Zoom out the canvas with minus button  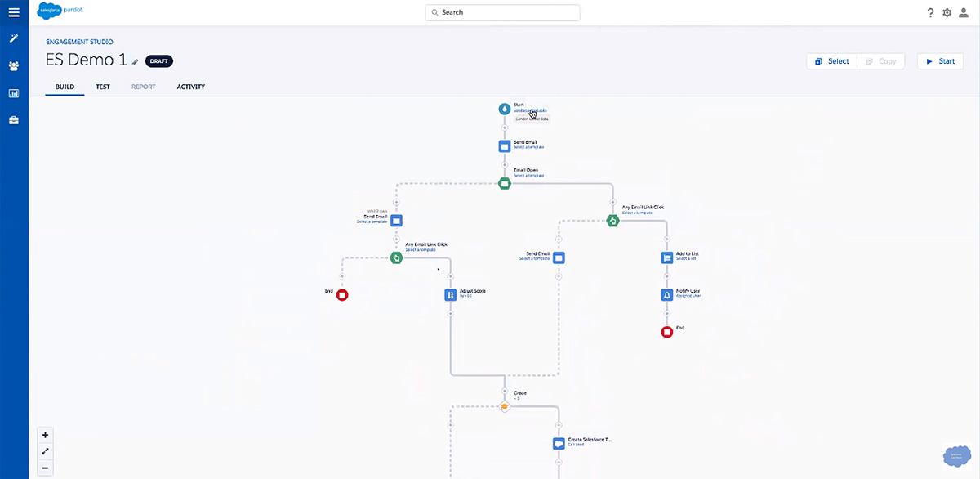click(x=46, y=468)
